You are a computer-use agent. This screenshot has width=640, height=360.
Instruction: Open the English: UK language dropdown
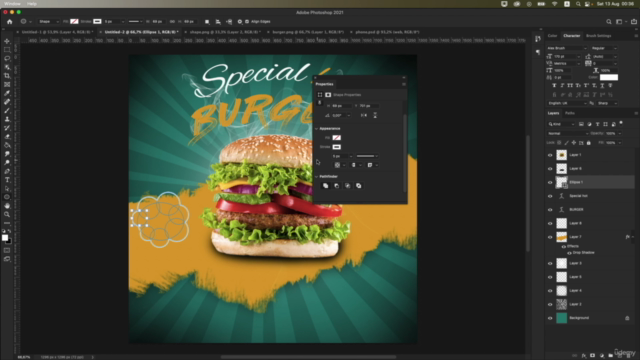point(566,103)
